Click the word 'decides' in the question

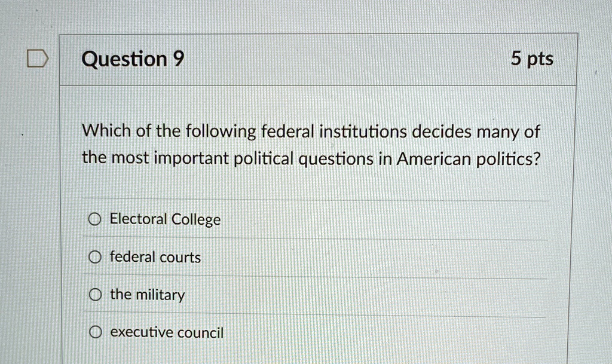point(442,132)
